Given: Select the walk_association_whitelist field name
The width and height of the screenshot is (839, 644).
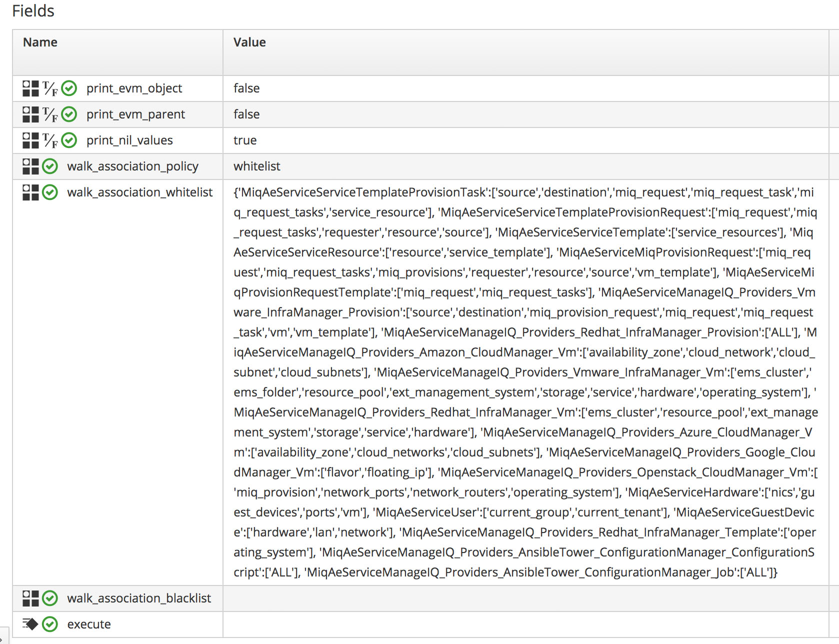Looking at the screenshot, I should (140, 192).
